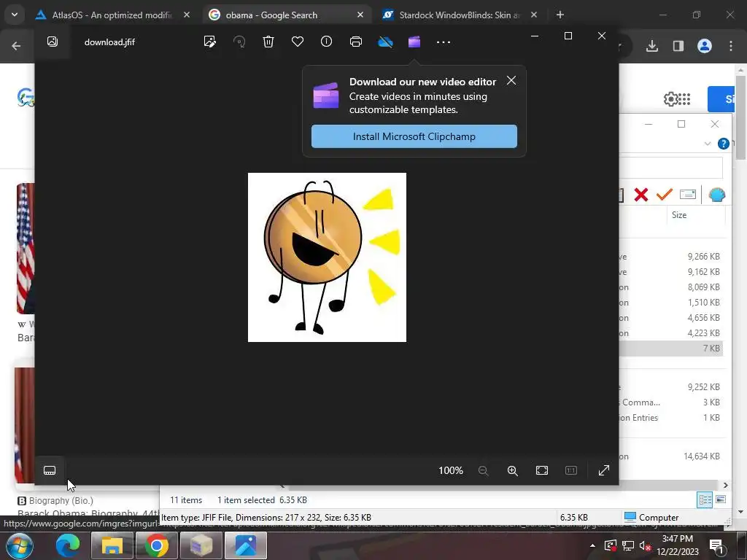Select the 7 KB highlighted file row

(672, 348)
